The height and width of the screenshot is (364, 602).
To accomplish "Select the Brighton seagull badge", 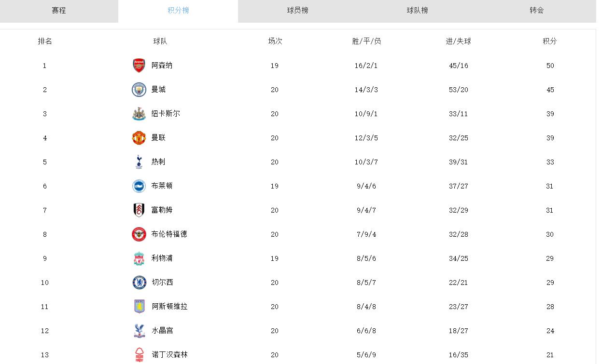I will click(x=139, y=186).
